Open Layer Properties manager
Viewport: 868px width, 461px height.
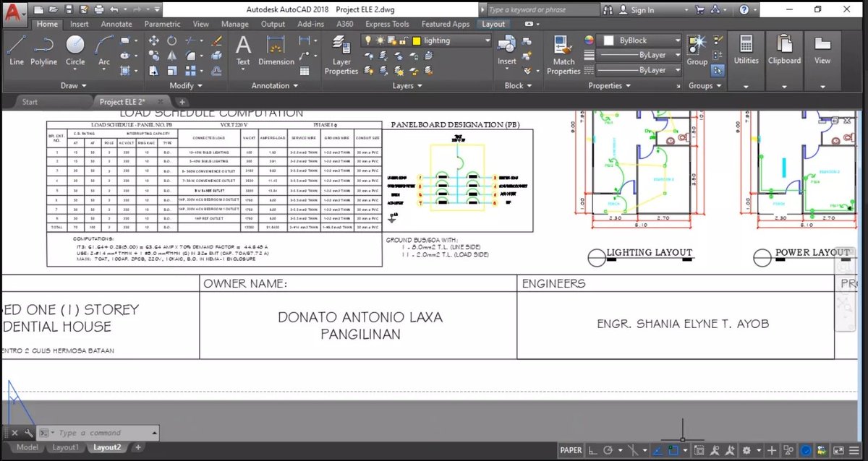[341, 55]
